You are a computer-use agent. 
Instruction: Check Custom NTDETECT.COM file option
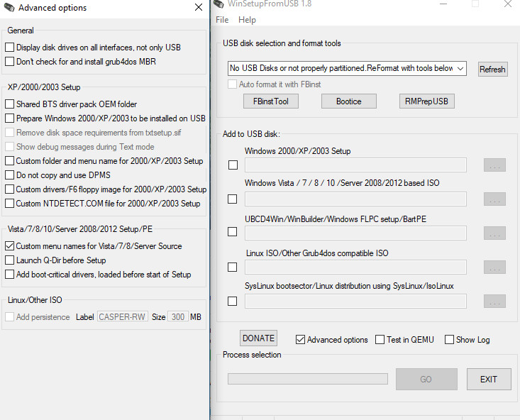[10, 204]
